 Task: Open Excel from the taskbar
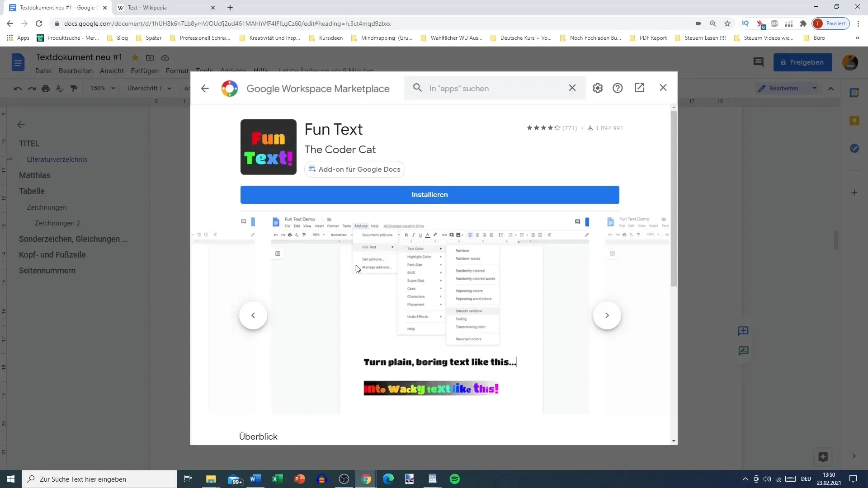[x=278, y=479]
